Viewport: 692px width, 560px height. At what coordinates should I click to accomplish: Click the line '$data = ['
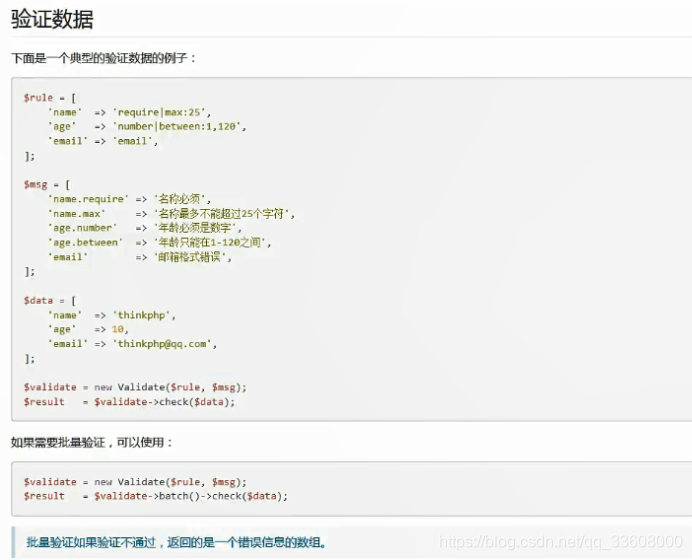click(50, 301)
